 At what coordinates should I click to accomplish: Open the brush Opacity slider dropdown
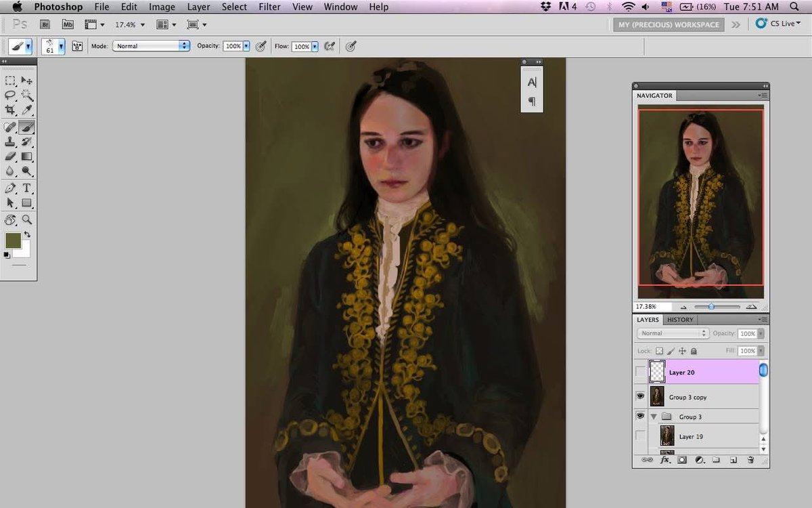246,47
